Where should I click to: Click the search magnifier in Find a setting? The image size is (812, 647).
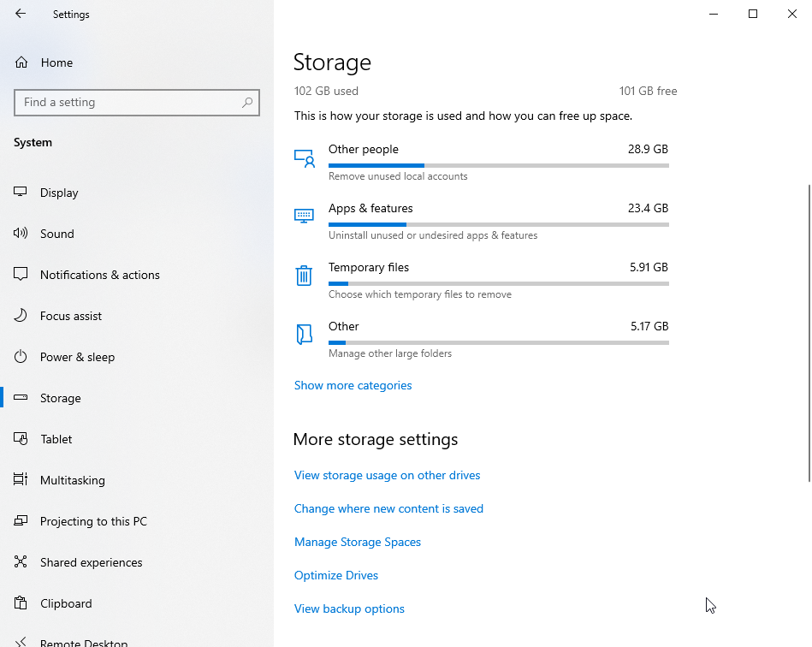point(247,103)
